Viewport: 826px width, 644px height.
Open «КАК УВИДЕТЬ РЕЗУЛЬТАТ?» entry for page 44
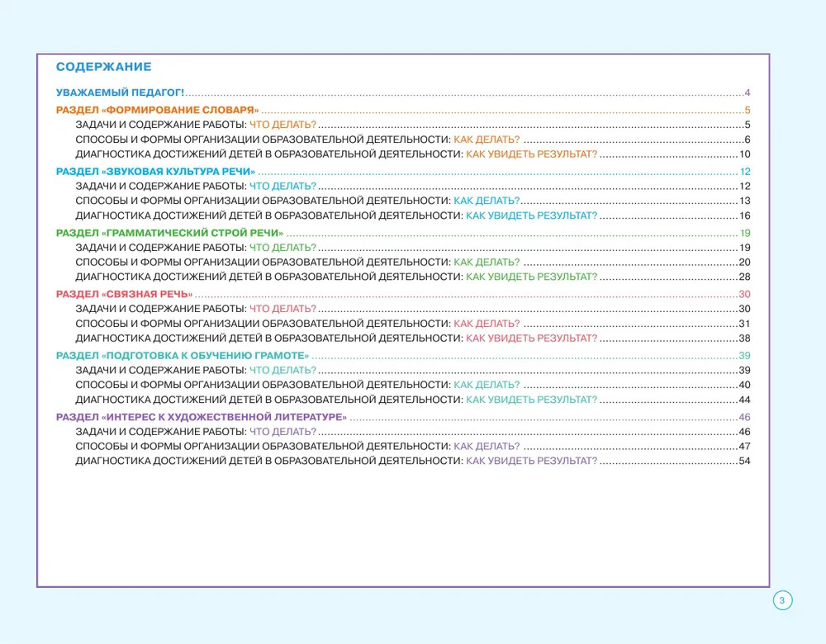(x=531, y=400)
